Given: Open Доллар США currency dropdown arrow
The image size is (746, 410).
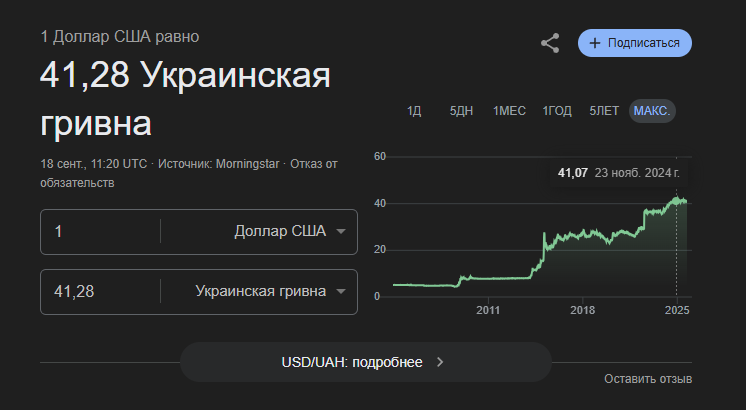Looking at the screenshot, I should coord(341,232).
